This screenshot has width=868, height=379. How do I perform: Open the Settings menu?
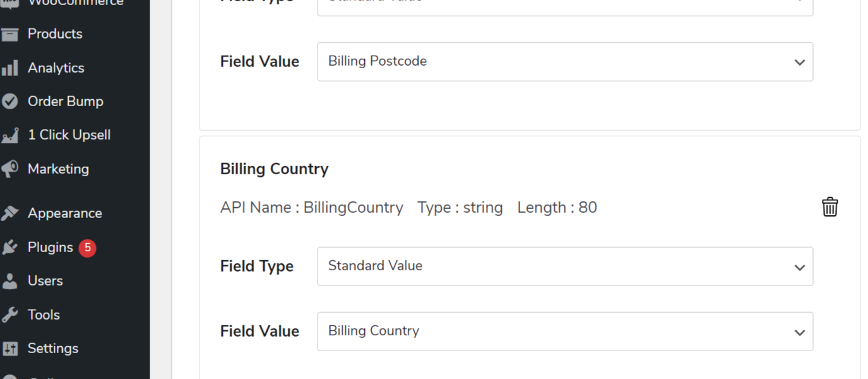point(52,348)
